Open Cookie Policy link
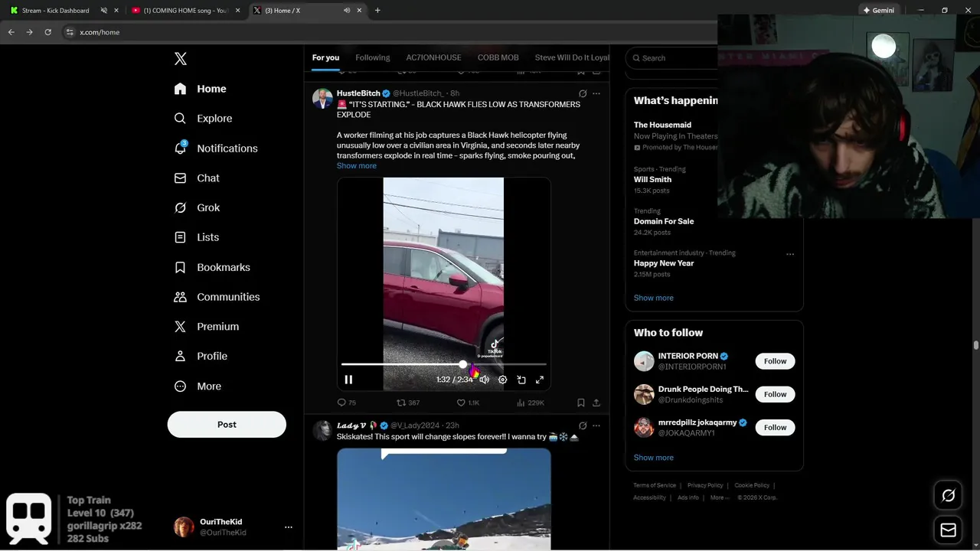This screenshot has height=551, width=980. [752, 485]
